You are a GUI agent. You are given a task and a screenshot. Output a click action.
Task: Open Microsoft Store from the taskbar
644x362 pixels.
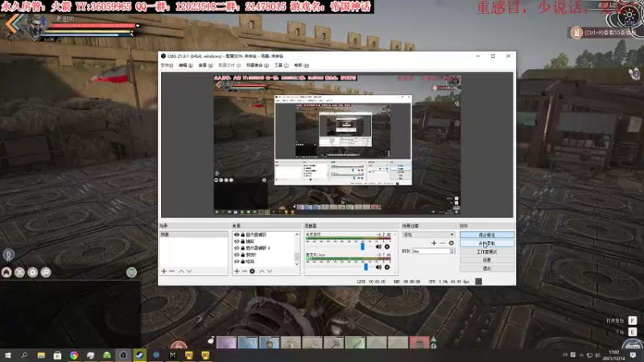57,355
